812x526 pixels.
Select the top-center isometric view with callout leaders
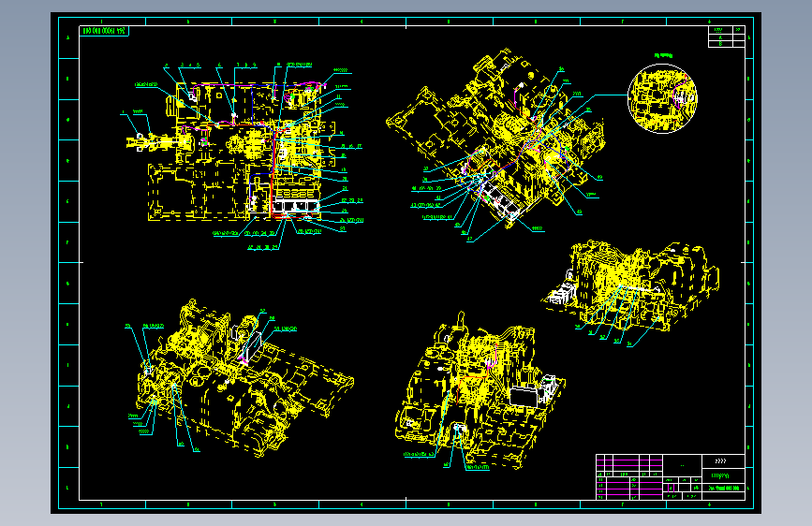pos(495,138)
